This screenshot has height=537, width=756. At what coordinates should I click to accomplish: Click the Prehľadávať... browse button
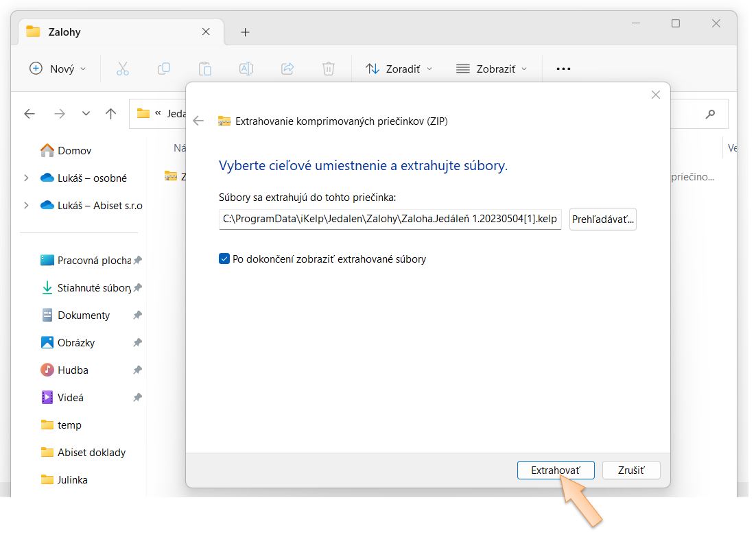click(603, 219)
